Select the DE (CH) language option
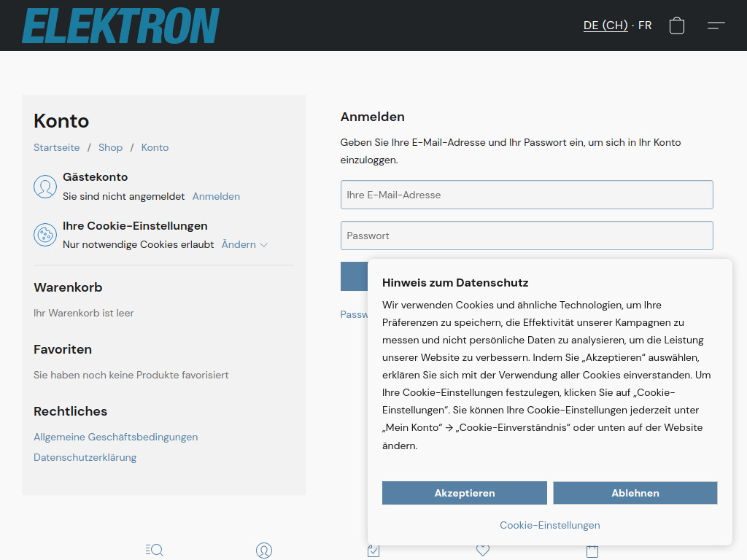The width and height of the screenshot is (747, 560). click(605, 25)
